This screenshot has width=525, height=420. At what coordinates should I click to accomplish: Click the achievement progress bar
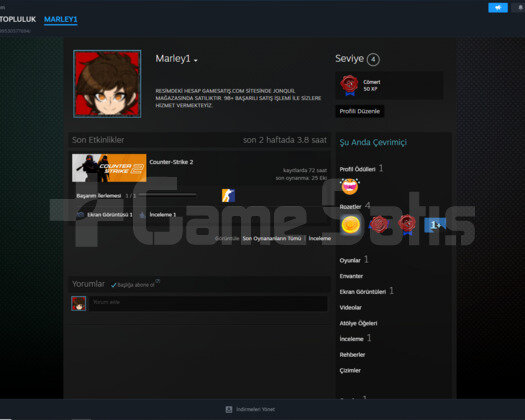click(x=168, y=194)
